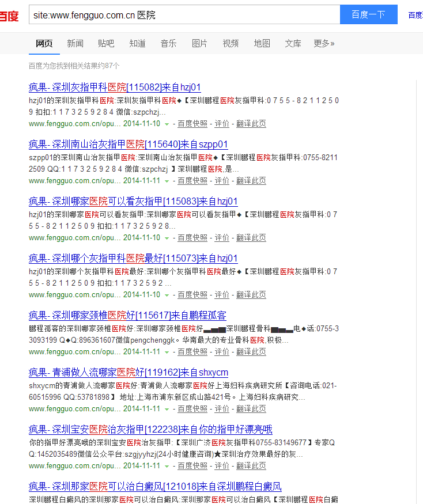Expand the arrow beside [115640] result URL
The height and width of the screenshot is (504, 423).
tap(167, 181)
